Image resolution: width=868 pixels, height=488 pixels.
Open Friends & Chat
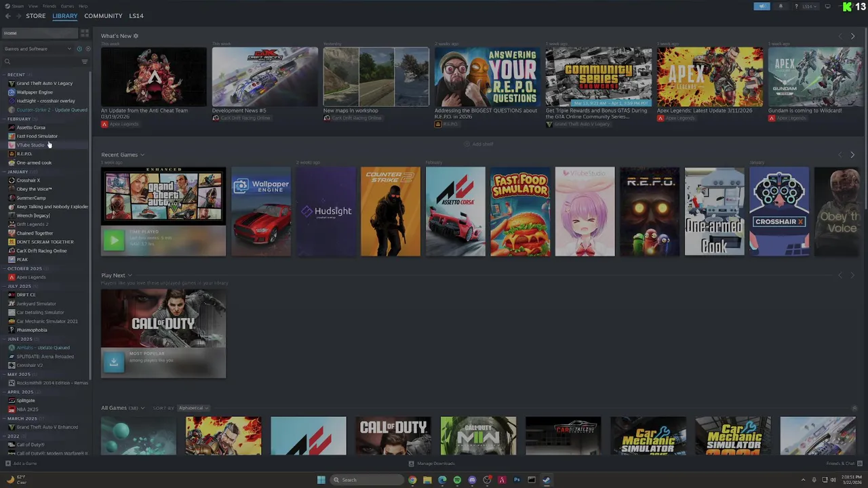pyautogui.click(x=844, y=464)
